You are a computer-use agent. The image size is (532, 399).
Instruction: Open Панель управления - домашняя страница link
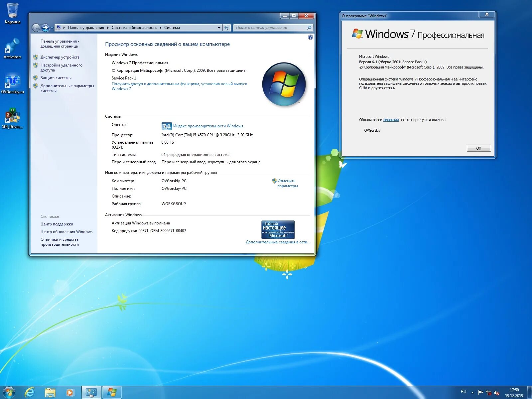pos(60,44)
